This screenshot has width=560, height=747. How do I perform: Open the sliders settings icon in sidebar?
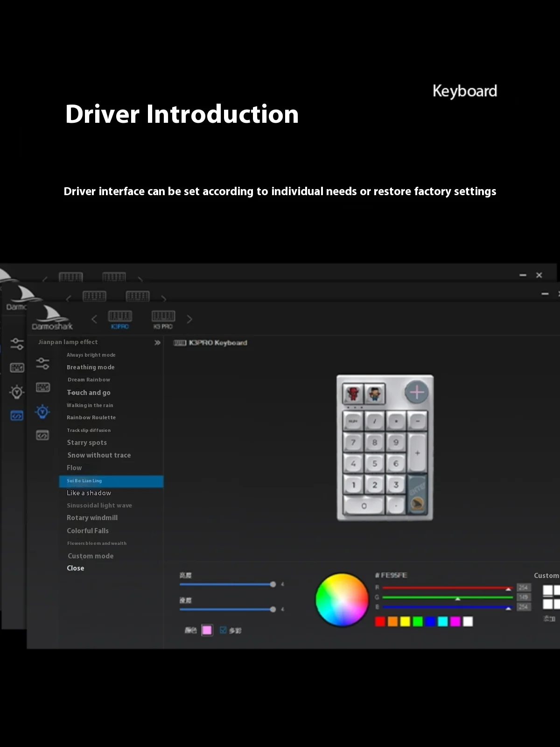point(42,363)
